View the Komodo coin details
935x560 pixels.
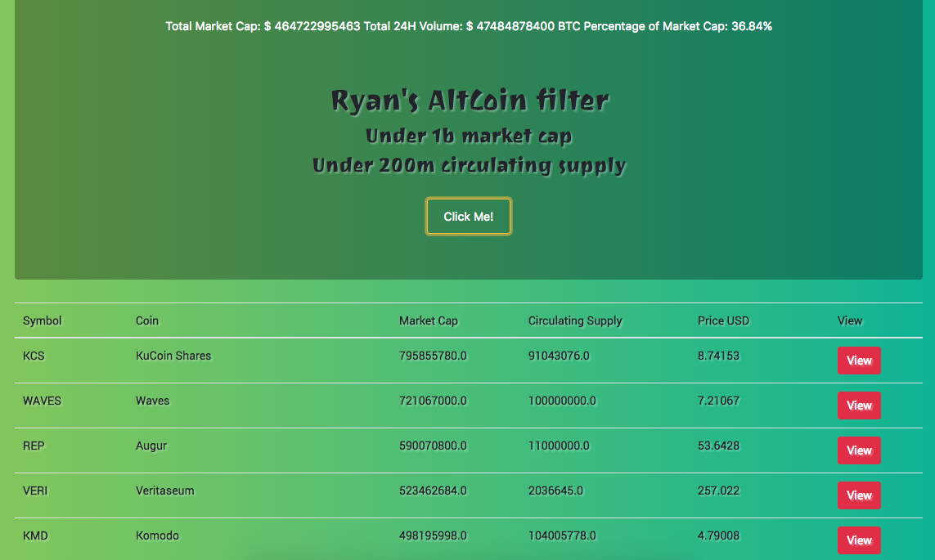(859, 540)
